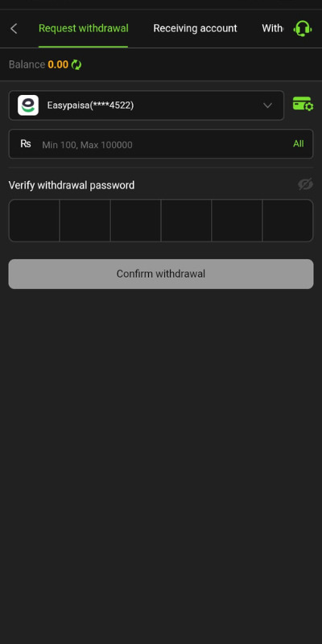Open card settings icon beside account selector

tap(303, 104)
